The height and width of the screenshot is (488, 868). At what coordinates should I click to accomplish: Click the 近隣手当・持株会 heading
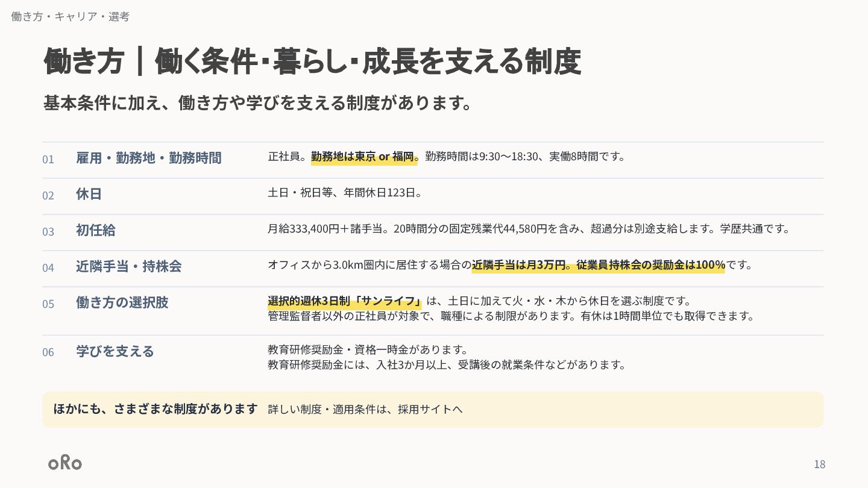[x=128, y=266]
